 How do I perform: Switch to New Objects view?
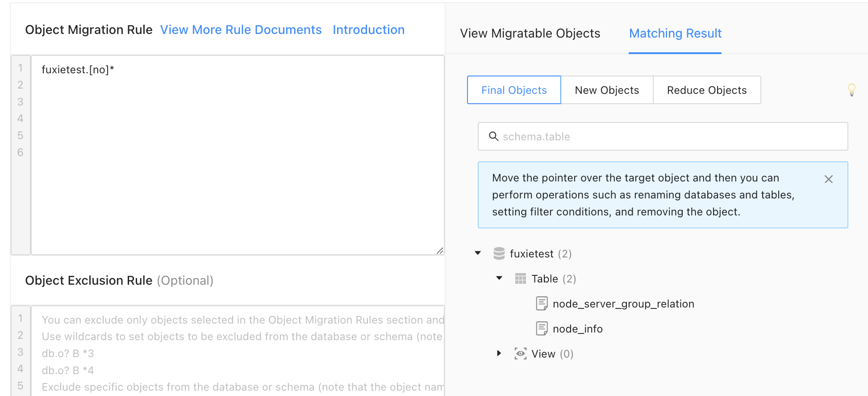pos(607,90)
